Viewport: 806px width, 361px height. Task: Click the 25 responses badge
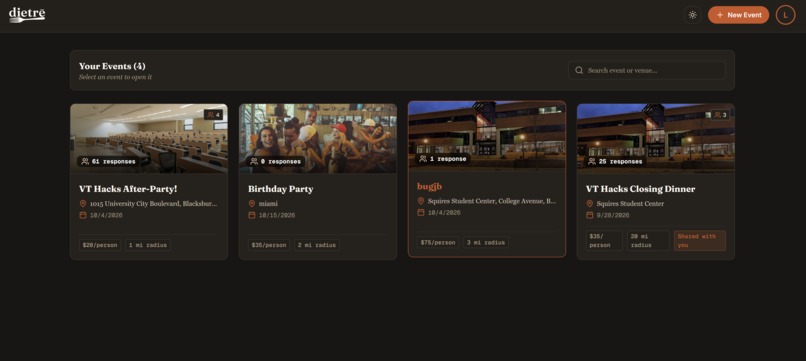pyautogui.click(x=616, y=161)
